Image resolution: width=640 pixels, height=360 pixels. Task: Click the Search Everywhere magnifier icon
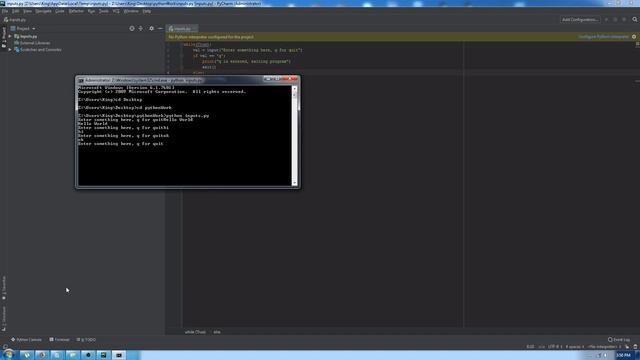click(635, 20)
